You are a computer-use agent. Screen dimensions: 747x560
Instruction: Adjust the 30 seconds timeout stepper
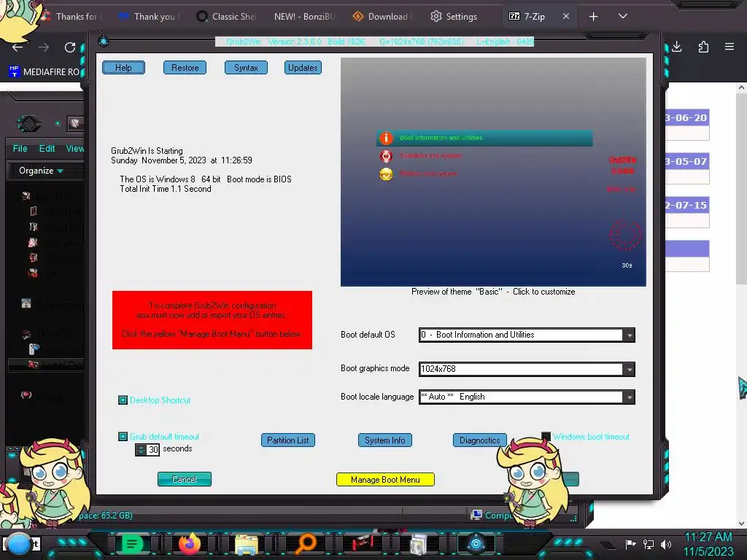[x=141, y=449]
